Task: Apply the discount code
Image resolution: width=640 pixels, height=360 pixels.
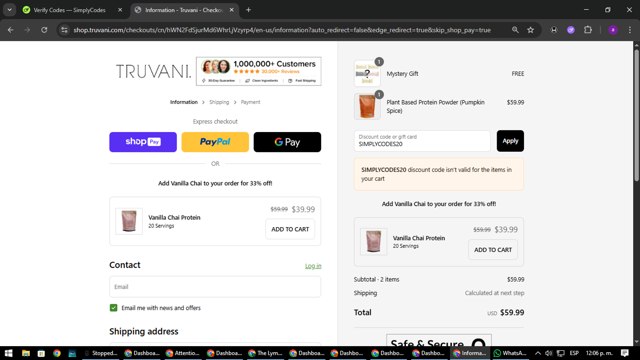Action: (510, 141)
